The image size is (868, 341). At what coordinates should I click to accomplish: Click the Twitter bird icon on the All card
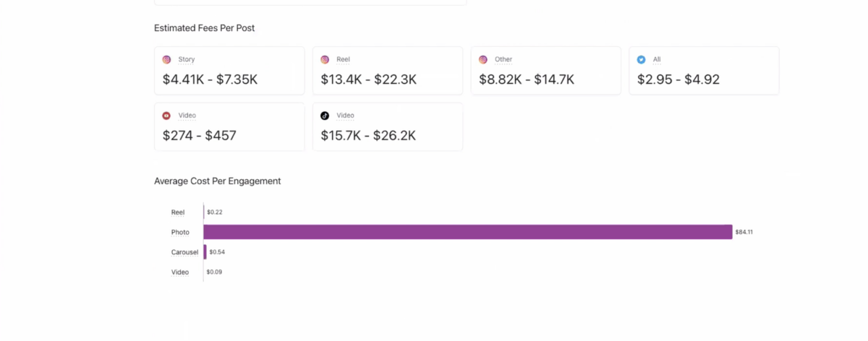(x=642, y=60)
